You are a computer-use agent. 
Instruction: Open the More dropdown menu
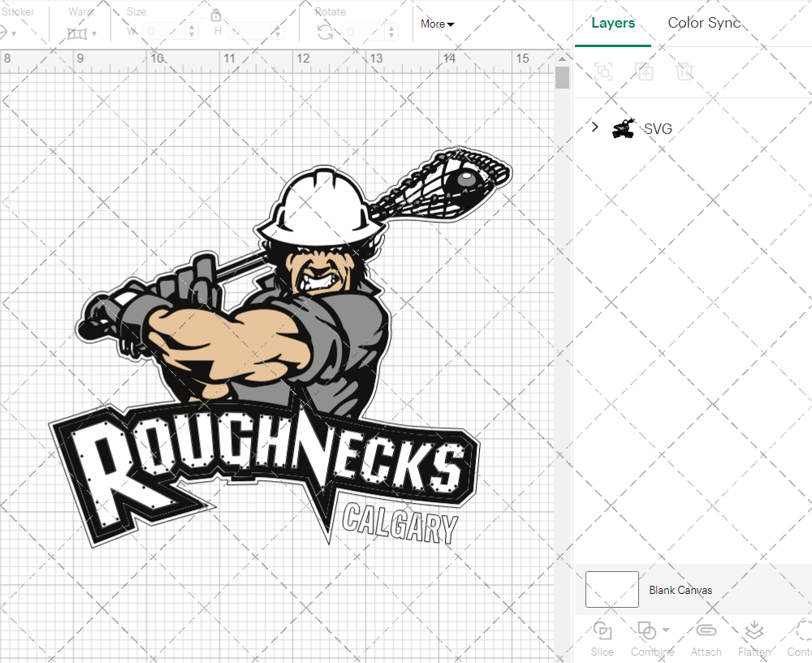click(437, 24)
